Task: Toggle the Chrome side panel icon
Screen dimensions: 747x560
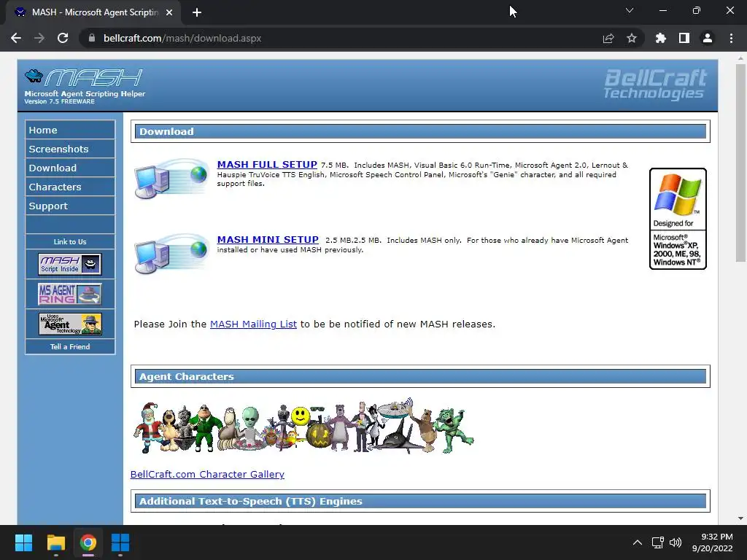Action: pos(684,38)
